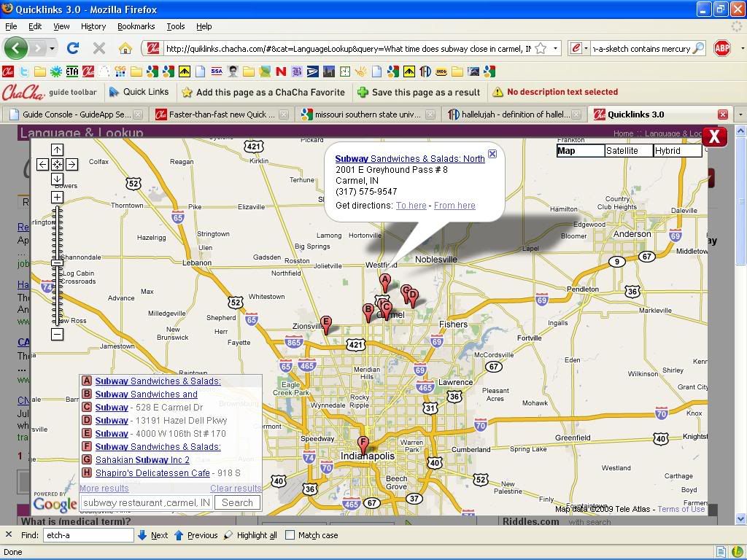Bookmark this page with the star icon

click(x=541, y=49)
